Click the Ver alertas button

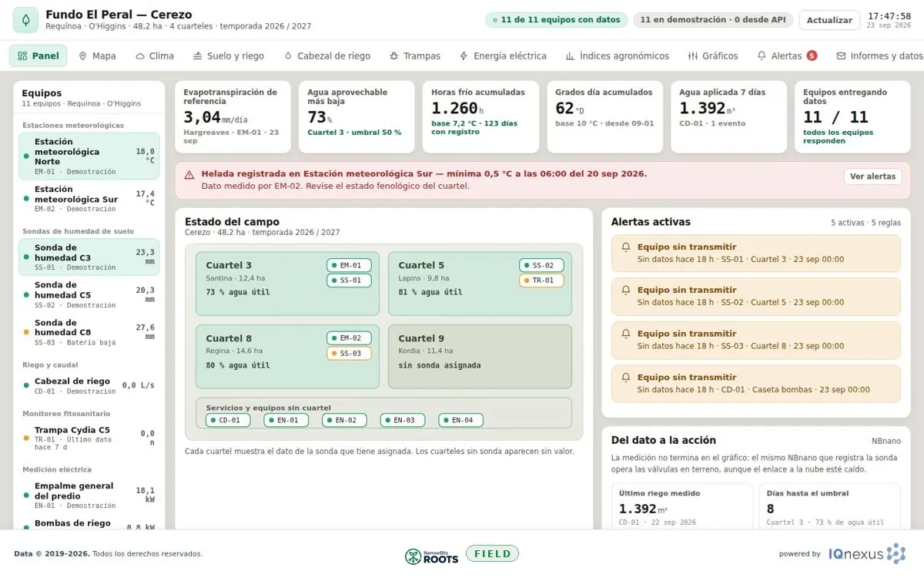coord(873,176)
